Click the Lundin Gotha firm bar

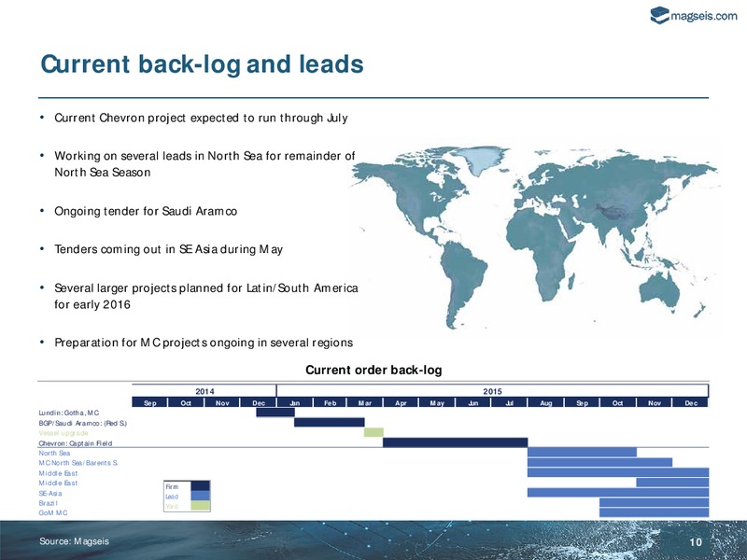click(275, 413)
